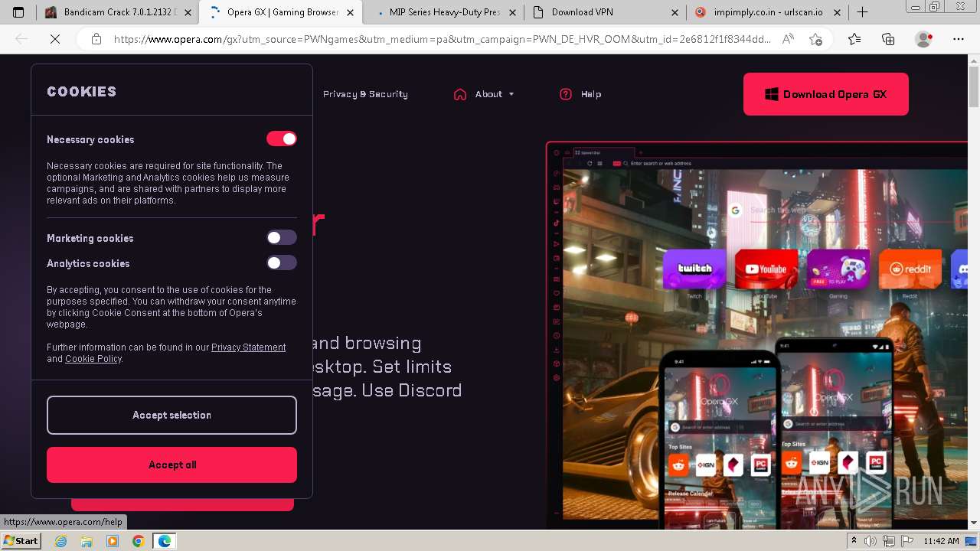Close the Bandicam Crack tab
Screen dimensions: 980x551
pos(188,12)
